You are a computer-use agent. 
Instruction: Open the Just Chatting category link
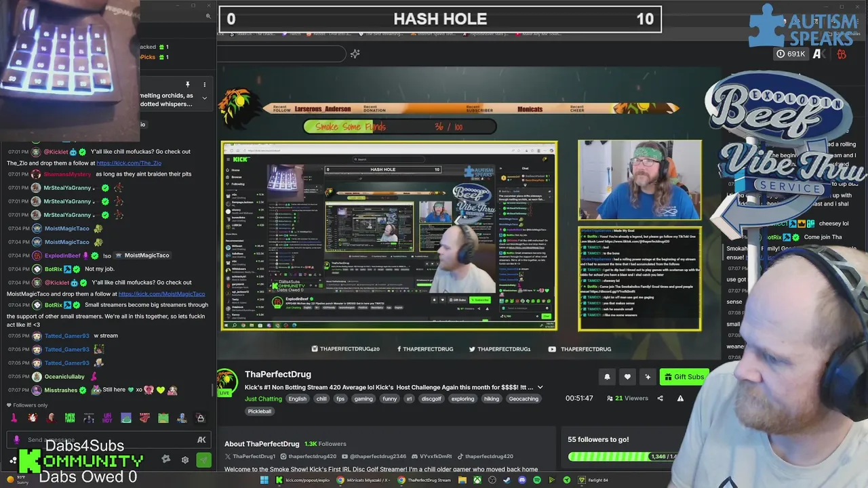(x=263, y=399)
